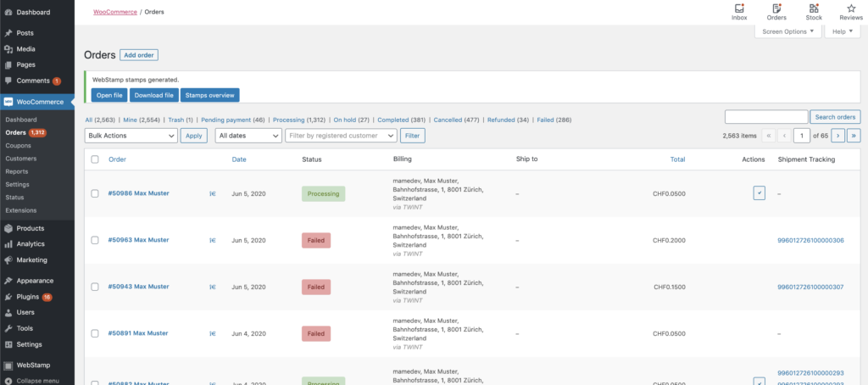Check the checkbox for order #50891

point(95,333)
